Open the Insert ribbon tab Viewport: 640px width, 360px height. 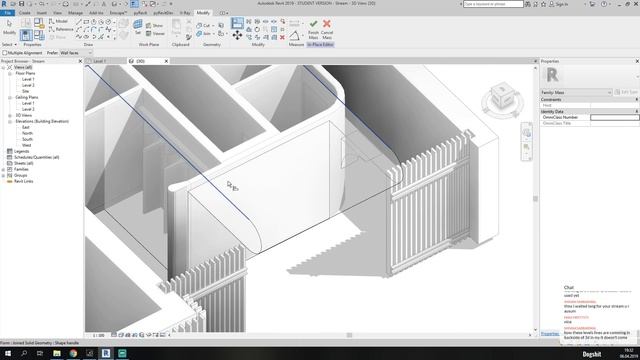point(42,13)
